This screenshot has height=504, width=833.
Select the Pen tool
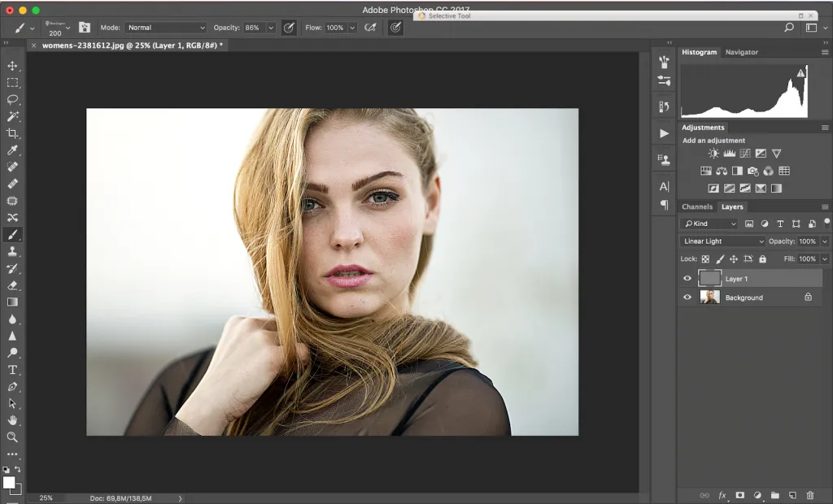[x=12, y=387]
